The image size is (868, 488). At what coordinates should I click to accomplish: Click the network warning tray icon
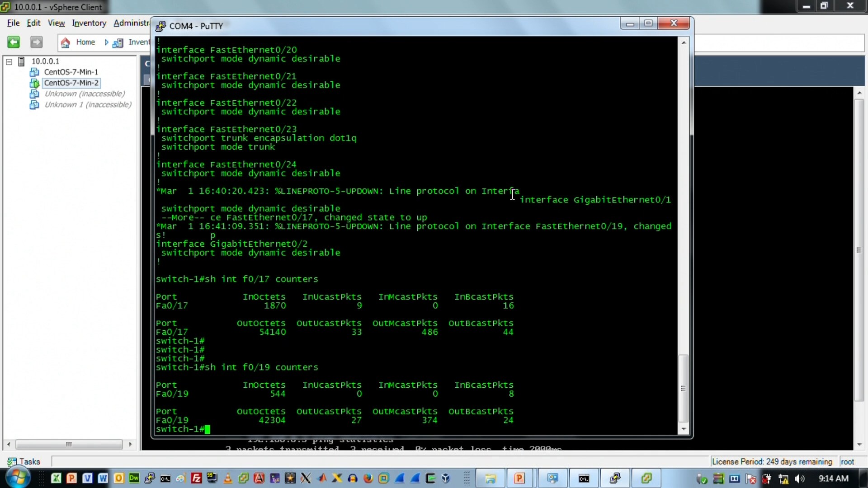(x=783, y=479)
